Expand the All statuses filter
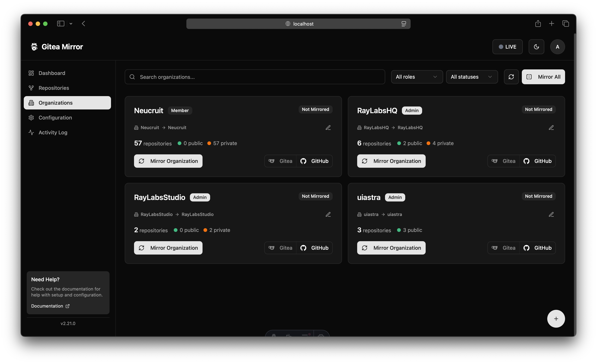Viewport: 597px width, 364px height. point(472,77)
